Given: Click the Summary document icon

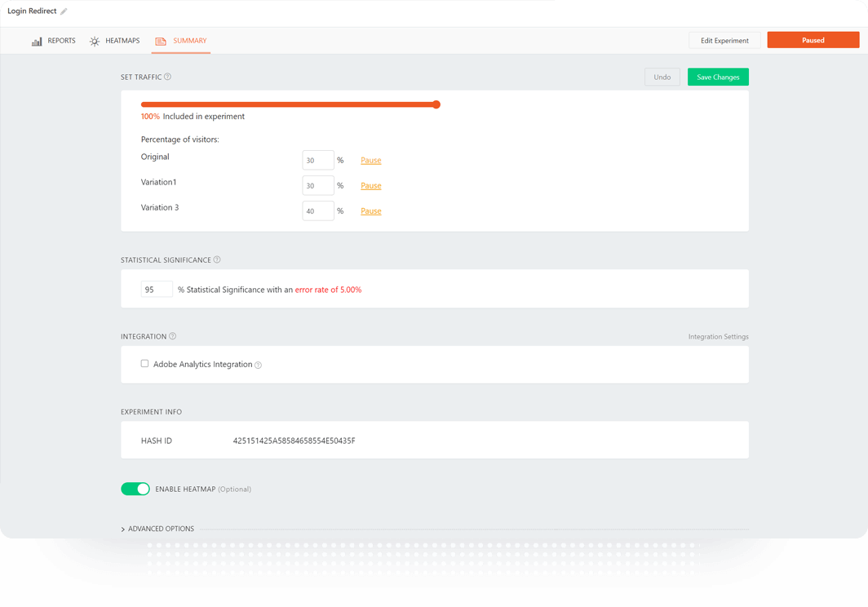Looking at the screenshot, I should coord(161,42).
